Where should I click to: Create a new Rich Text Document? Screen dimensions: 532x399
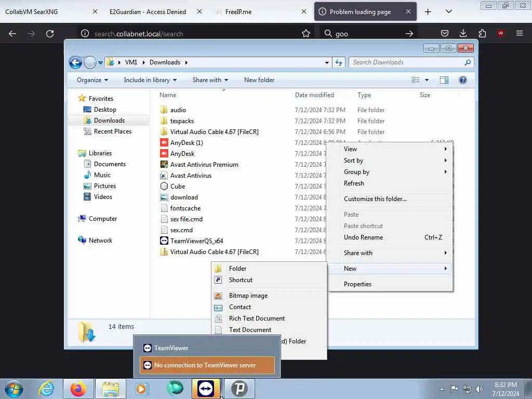[269, 318]
